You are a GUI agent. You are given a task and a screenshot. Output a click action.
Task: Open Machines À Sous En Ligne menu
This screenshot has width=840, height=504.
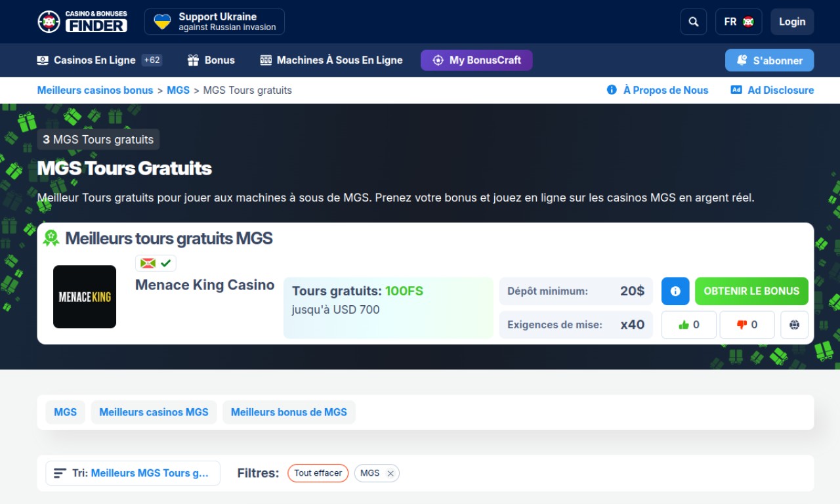click(x=331, y=60)
